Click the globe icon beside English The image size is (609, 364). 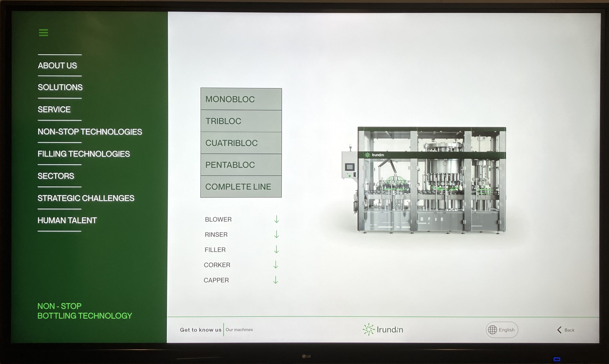492,330
